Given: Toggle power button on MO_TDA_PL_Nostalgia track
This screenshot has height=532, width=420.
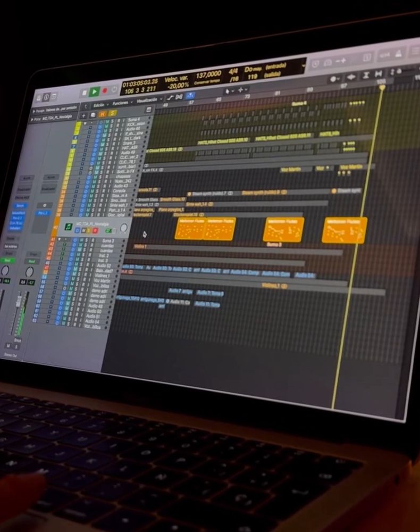Looking at the screenshot, I should 77,230.
